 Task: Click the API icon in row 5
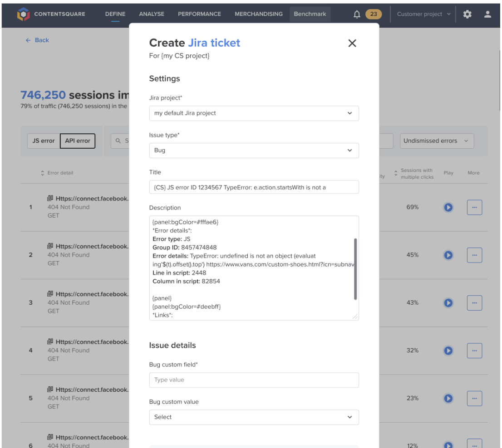coord(50,389)
